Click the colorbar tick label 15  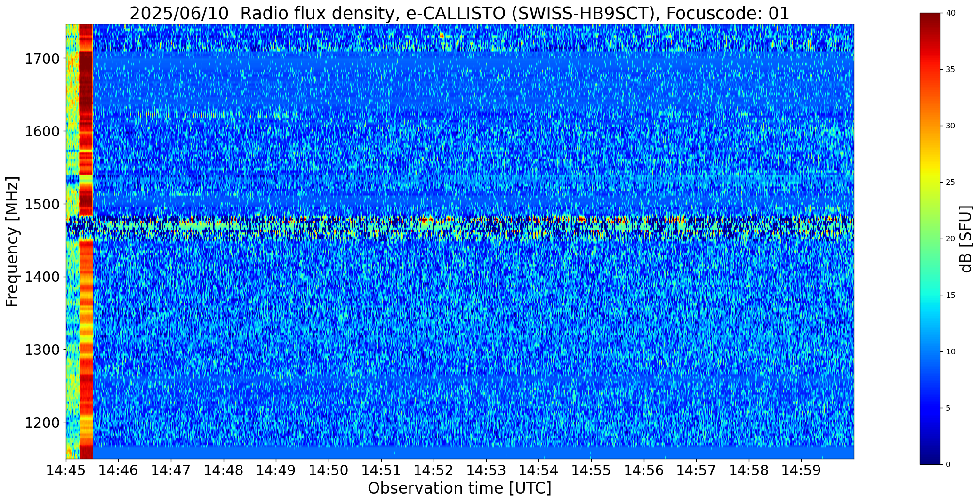(950, 295)
